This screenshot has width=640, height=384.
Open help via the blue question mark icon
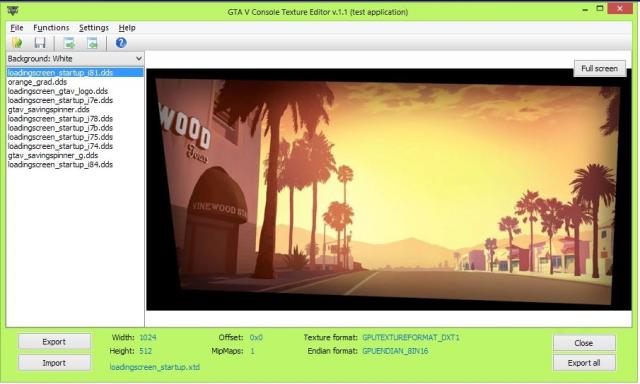pos(121,42)
